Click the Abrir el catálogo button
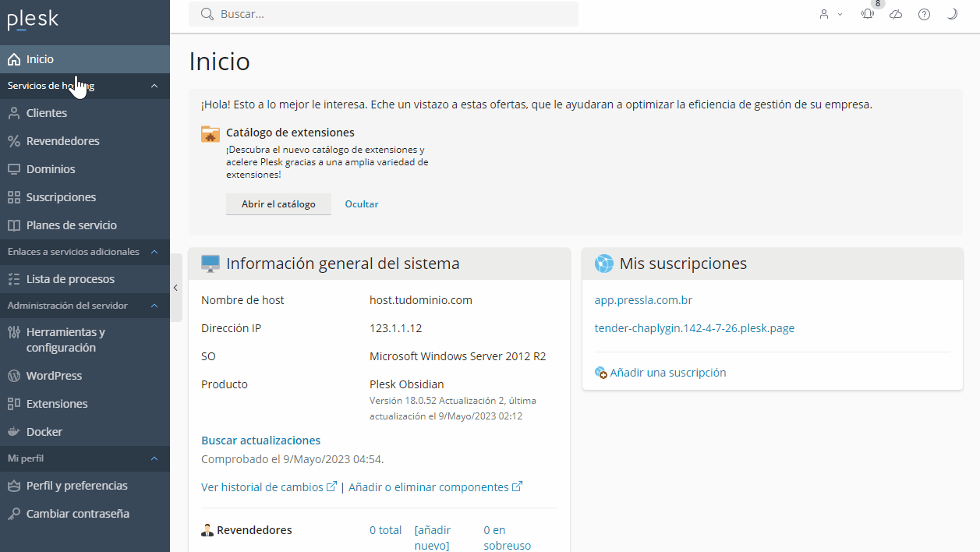This screenshot has height=552, width=980. click(x=278, y=204)
